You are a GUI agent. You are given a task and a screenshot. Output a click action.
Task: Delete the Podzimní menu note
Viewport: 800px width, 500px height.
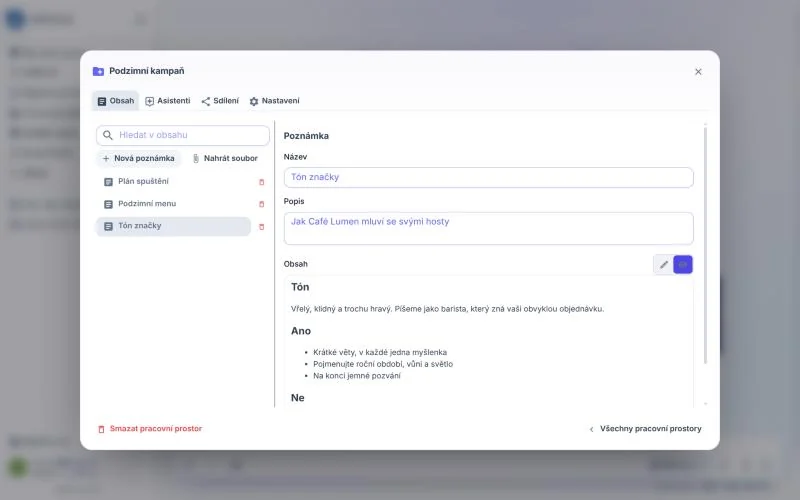[262, 204]
